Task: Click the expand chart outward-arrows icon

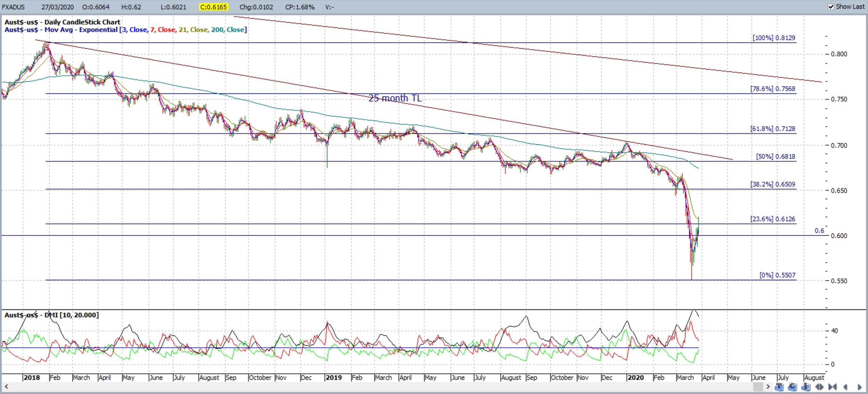Action: [x=819, y=386]
